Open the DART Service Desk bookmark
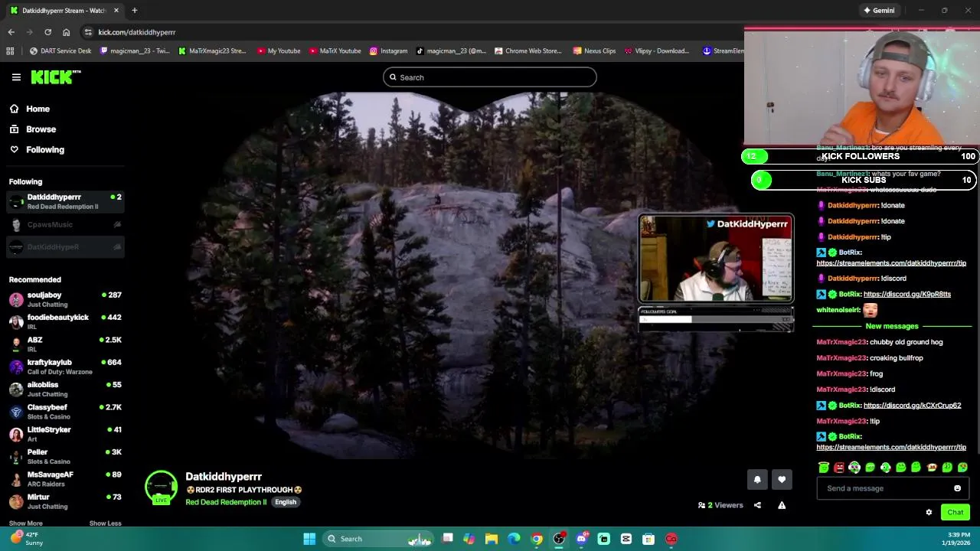 point(60,51)
